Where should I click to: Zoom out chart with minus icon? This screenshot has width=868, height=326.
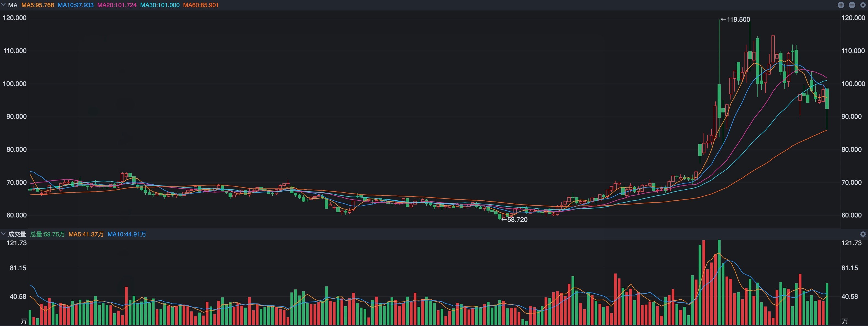point(852,5)
